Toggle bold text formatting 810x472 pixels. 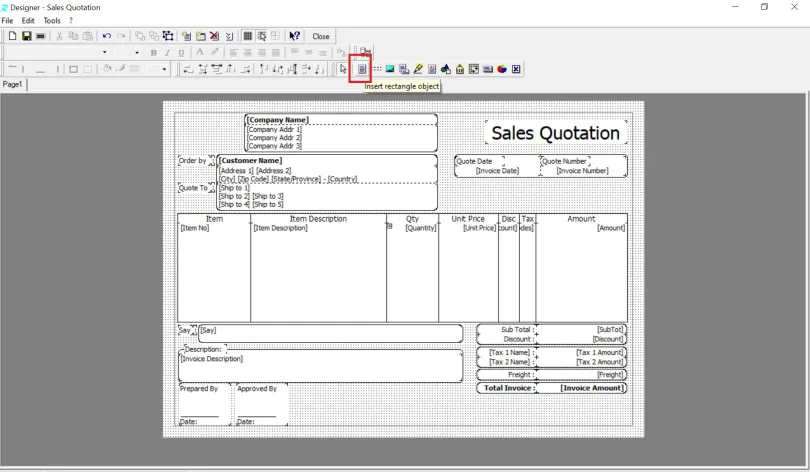pyautogui.click(x=153, y=53)
